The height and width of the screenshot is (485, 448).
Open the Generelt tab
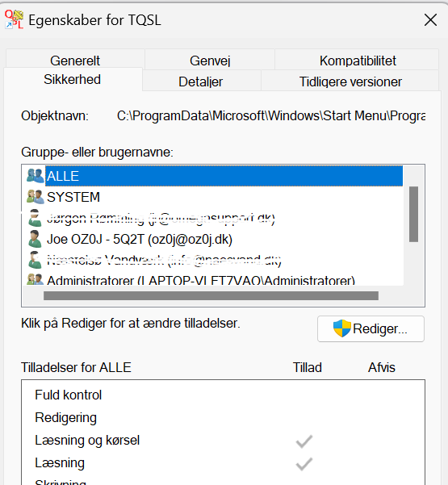(75, 60)
